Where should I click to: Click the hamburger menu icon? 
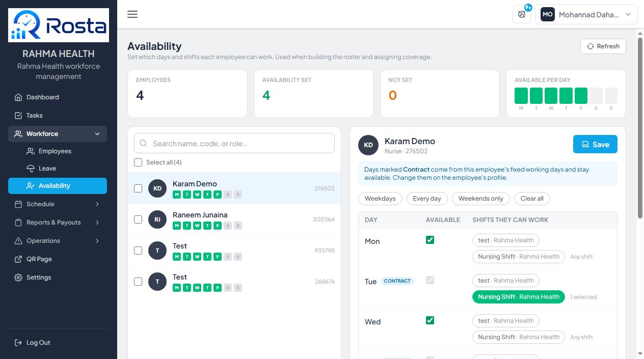point(132,14)
